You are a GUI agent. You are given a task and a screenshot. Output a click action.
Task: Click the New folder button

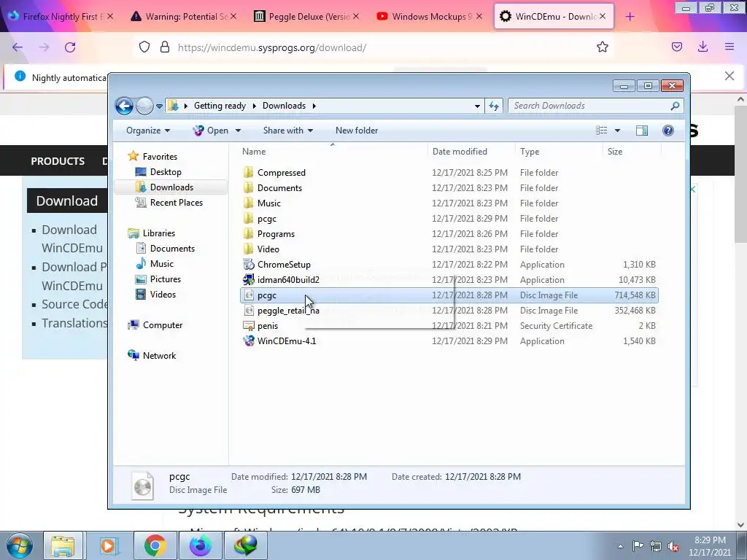357,131
